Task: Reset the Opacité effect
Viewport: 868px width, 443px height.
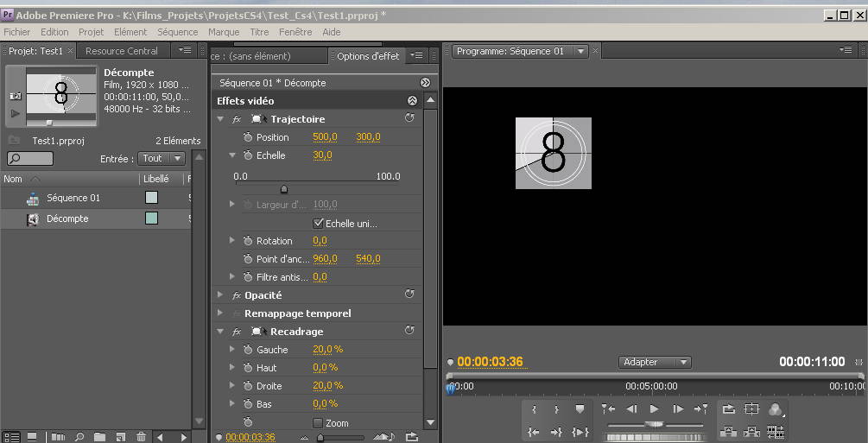Action: 409,294
